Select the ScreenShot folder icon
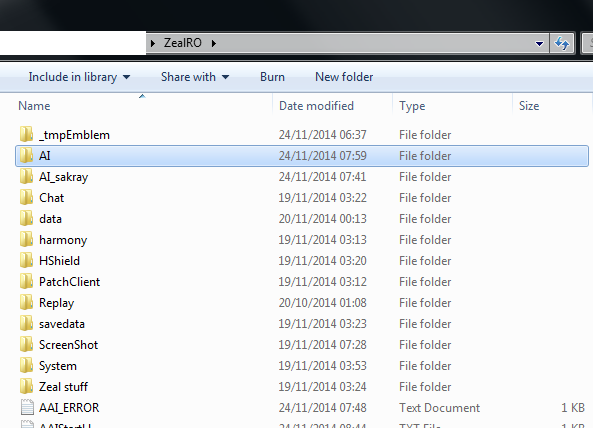 pyautogui.click(x=26, y=344)
